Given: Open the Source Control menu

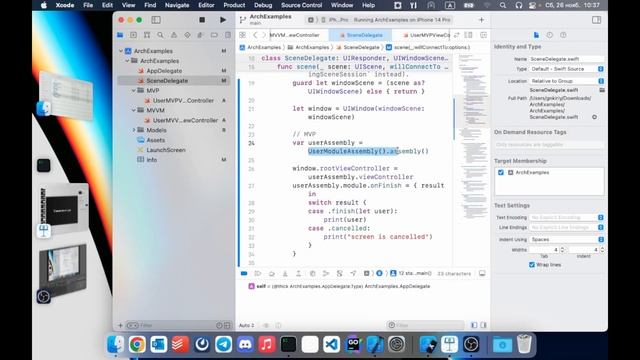Looking at the screenshot, I should 301,5.
